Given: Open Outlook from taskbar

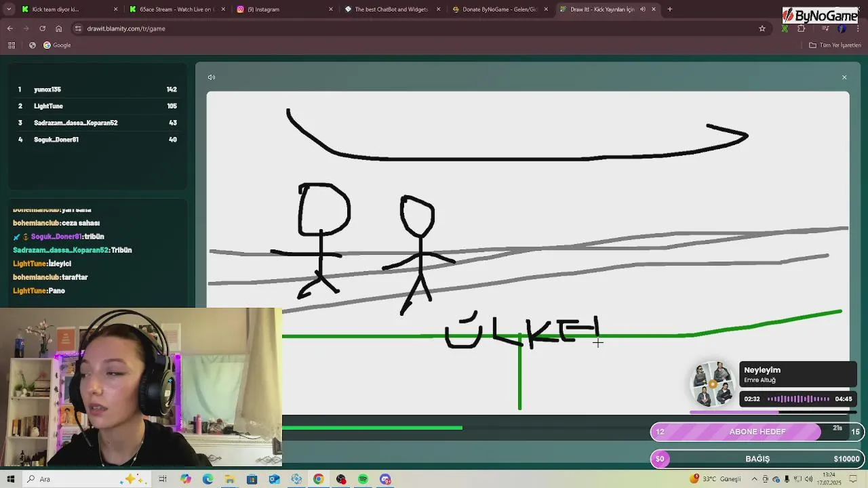Looking at the screenshot, I should tap(274, 479).
